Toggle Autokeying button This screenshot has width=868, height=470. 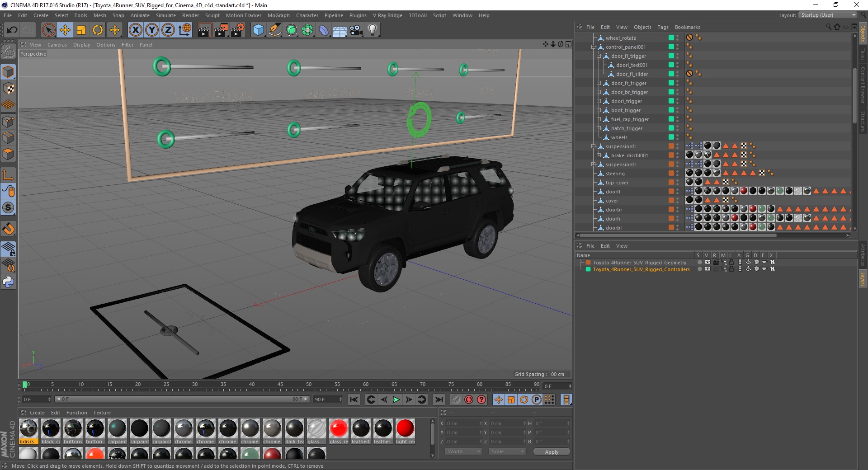coord(469,399)
